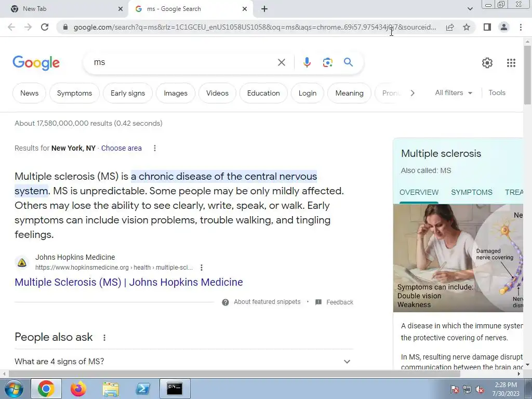Select the Login filter chip

coord(308,94)
